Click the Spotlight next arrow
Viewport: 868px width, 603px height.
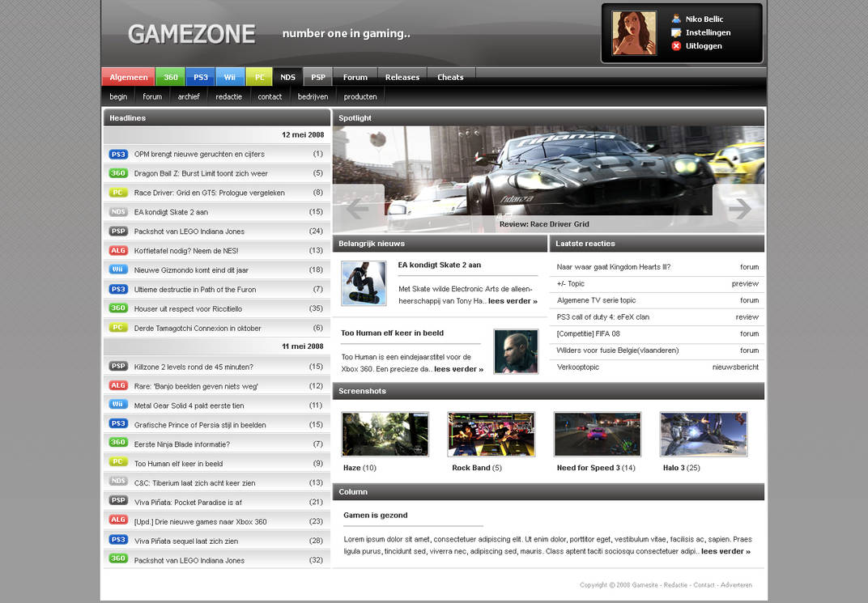(x=739, y=209)
